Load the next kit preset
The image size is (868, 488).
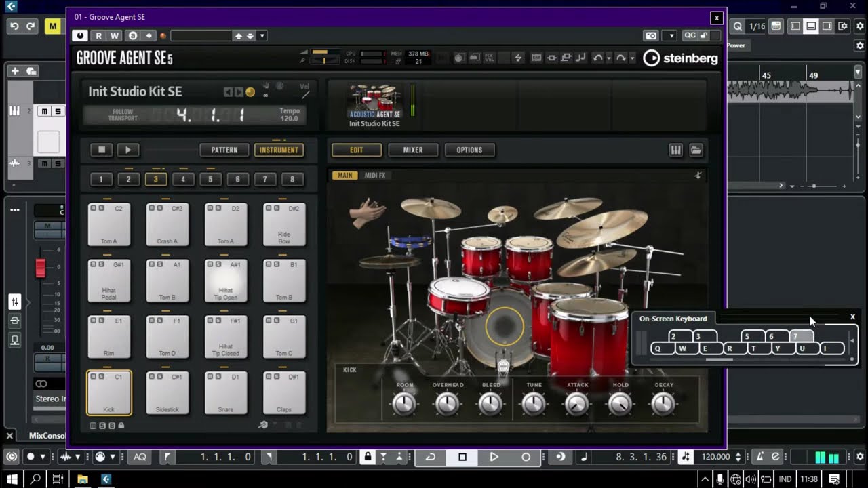(239, 92)
